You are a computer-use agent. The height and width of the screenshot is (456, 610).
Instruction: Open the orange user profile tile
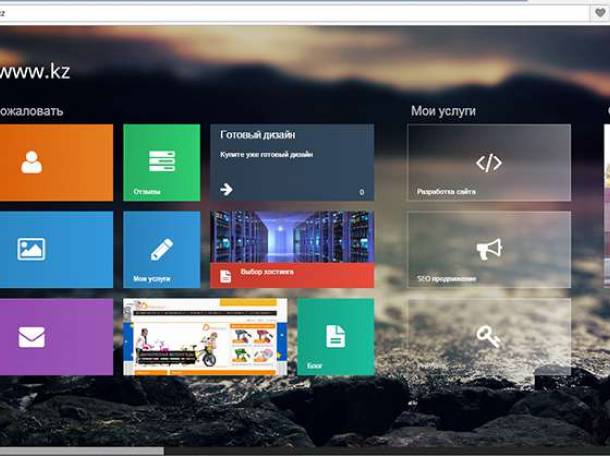[x=32, y=162]
